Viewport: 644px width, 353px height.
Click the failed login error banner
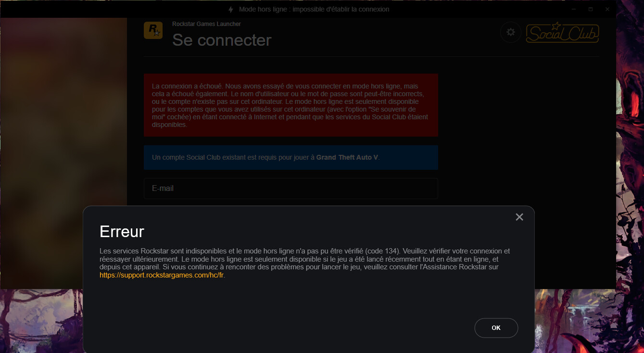[290, 105]
